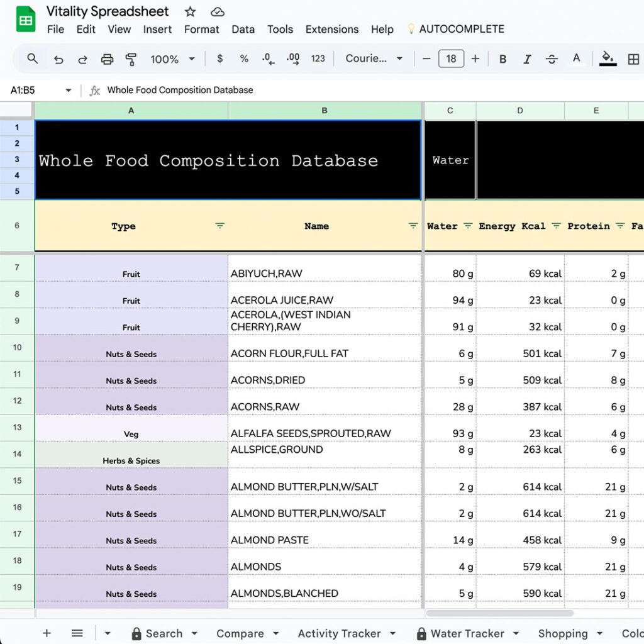Screen dimensions: 644x644
Task: Switch to the Search sheet tab
Action: [x=164, y=633]
